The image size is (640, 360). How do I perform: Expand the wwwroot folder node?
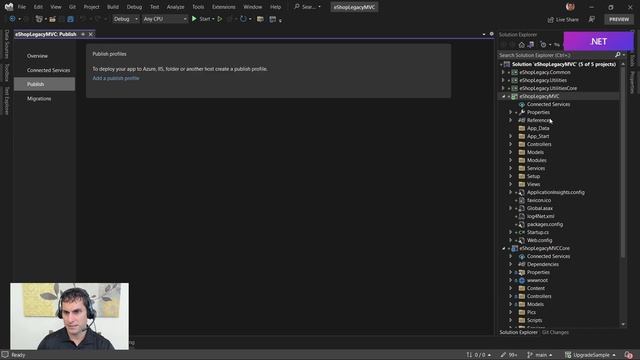click(x=510, y=280)
